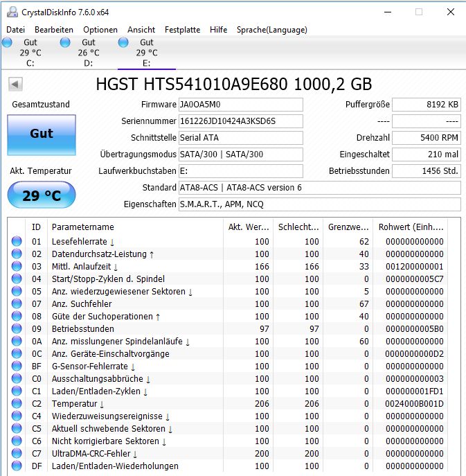
Task: Click the previous disk arrow button
Action: (x=15, y=84)
